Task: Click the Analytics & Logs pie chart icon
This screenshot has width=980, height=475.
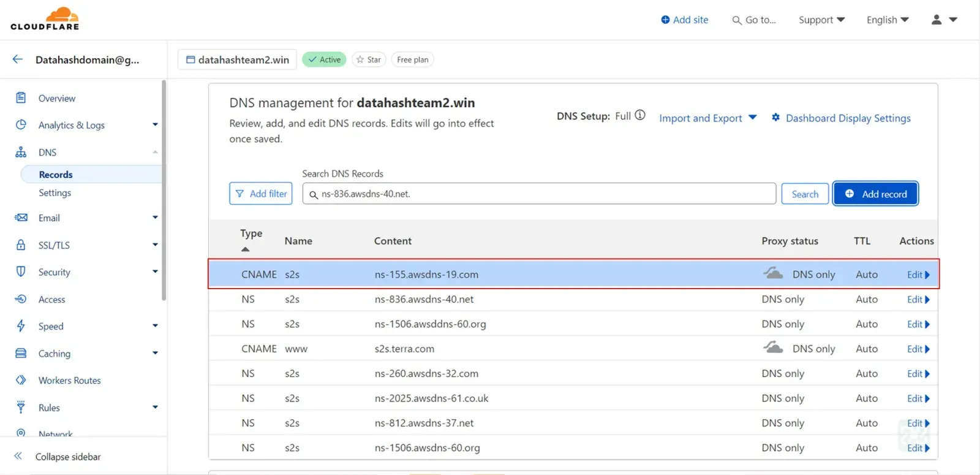Action: click(21, 124)
